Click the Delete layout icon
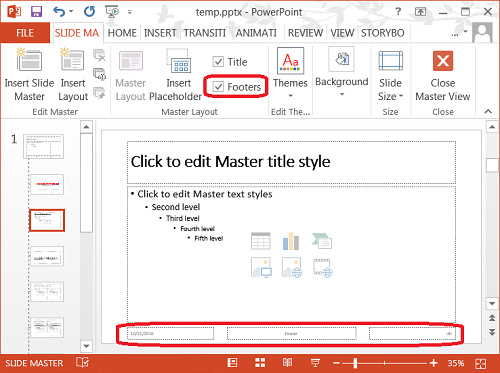This screenshot has width=500, height=373. (x=99, y=55)
